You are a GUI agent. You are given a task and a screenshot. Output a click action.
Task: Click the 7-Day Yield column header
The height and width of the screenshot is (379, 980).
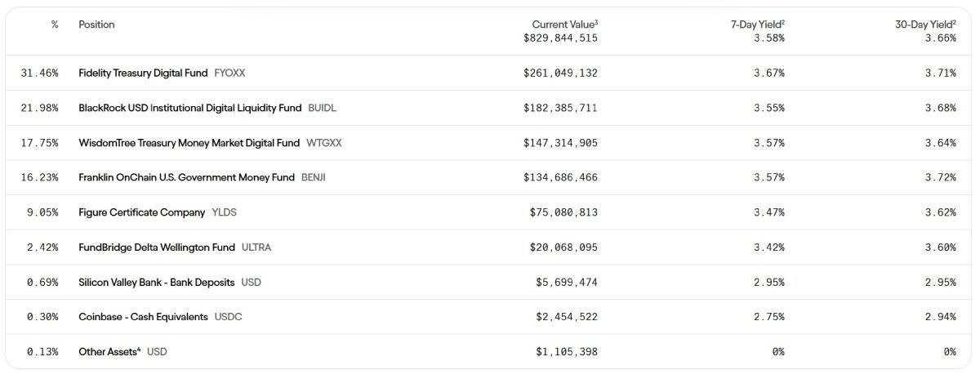[757, 25]
